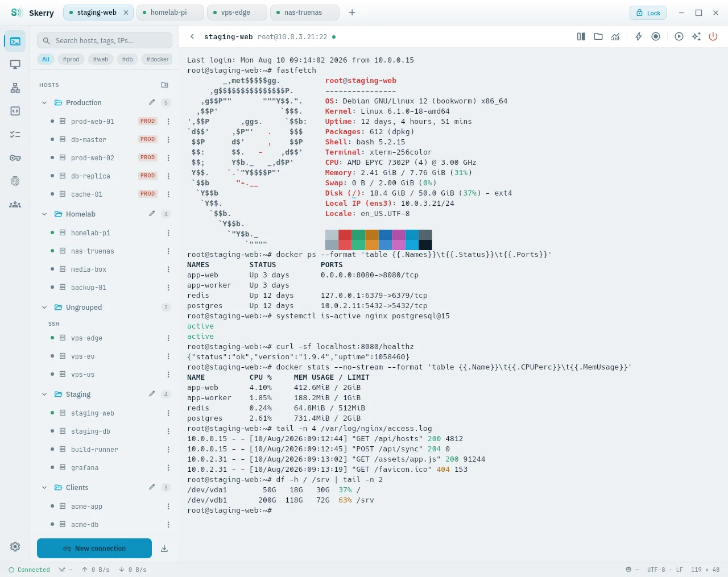728x577 pixels.
Task: Focus the Search hosts input field
Action: 105,40
